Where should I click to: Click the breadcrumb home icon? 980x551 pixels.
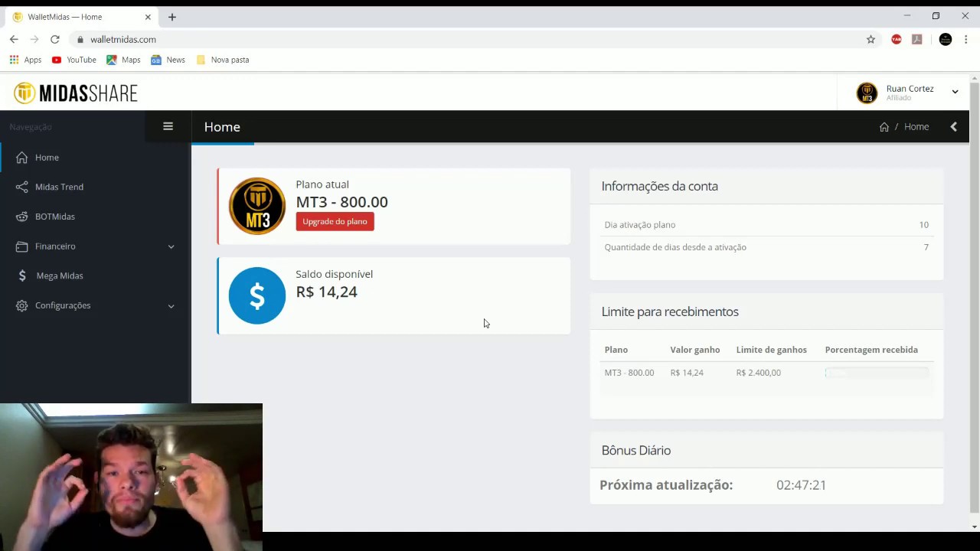[884, 127]
